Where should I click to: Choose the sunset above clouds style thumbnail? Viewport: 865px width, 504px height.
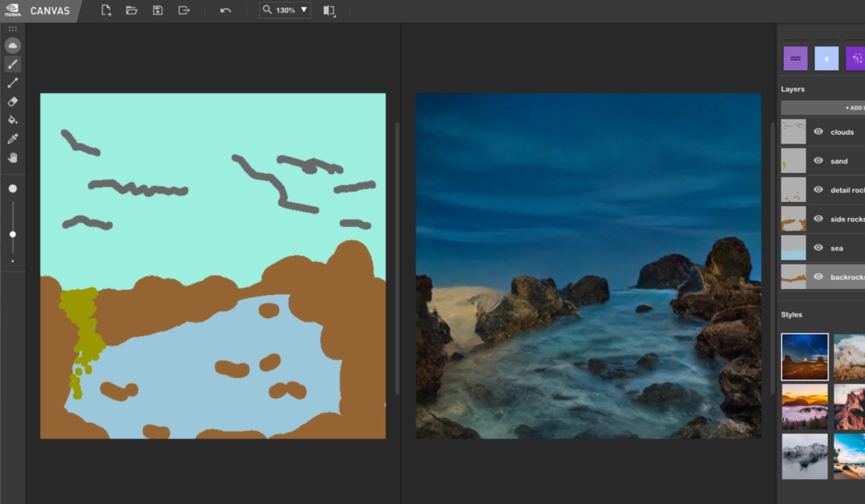click(x=805, y=406)
